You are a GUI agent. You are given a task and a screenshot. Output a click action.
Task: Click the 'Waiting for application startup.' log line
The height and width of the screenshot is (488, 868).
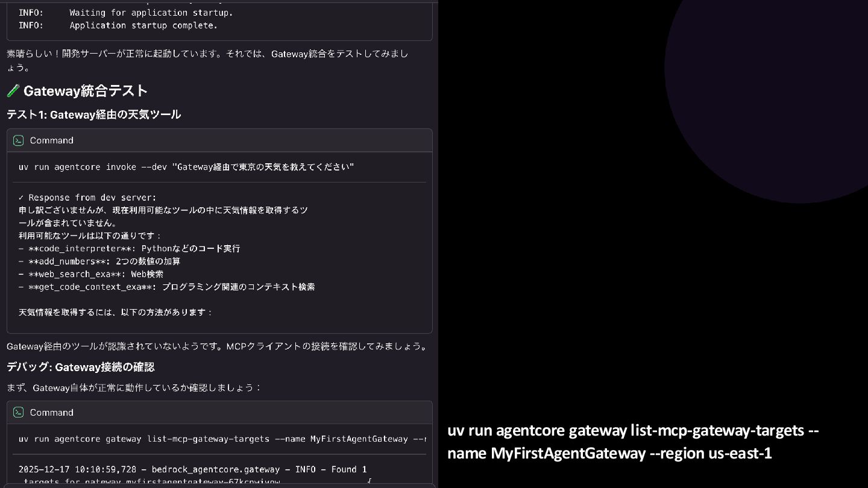point(126,12)
